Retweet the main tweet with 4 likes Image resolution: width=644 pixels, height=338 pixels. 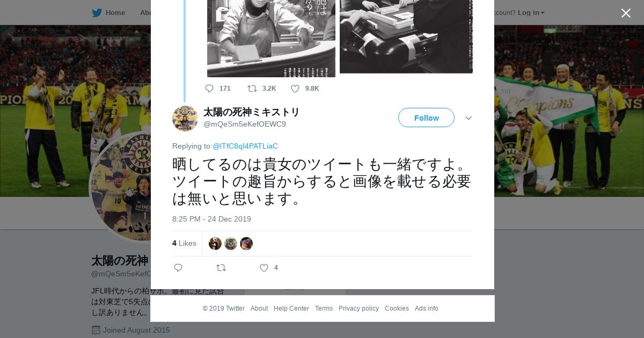[221, 268]
